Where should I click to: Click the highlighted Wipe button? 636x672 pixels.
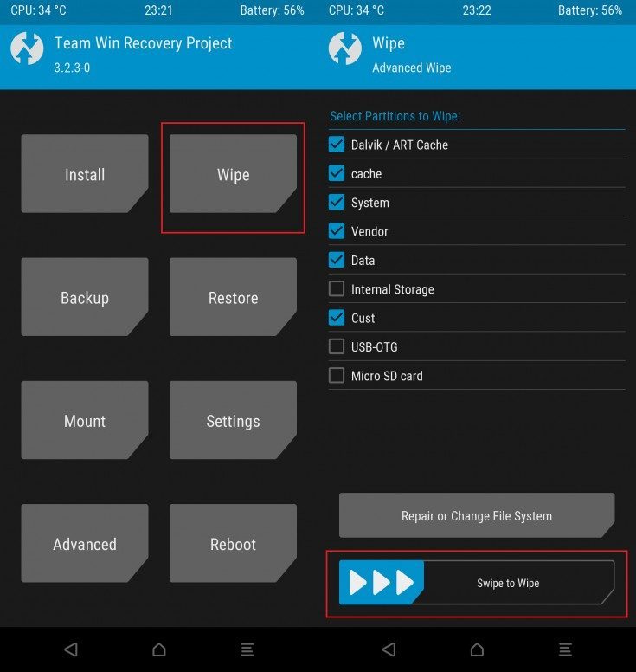233,174
